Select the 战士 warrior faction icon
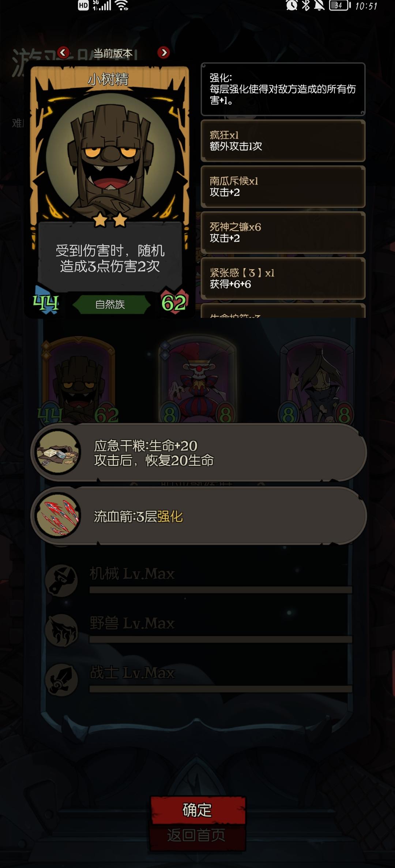 coord(61,679)
